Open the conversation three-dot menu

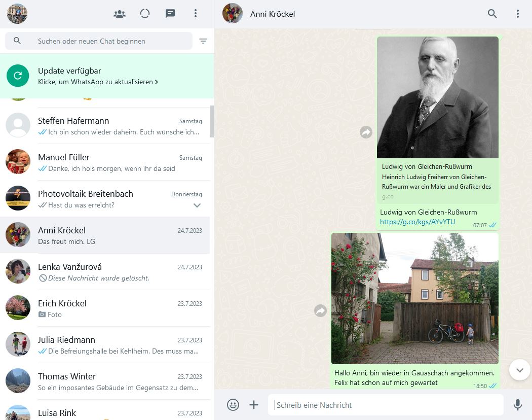(517, 14)
